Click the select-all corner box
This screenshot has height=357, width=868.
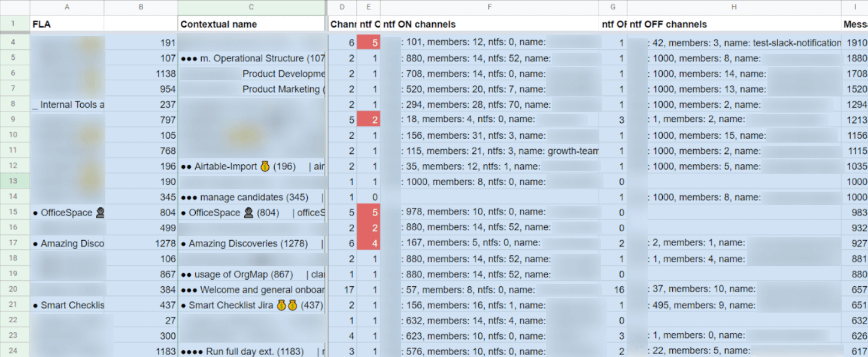14,7
